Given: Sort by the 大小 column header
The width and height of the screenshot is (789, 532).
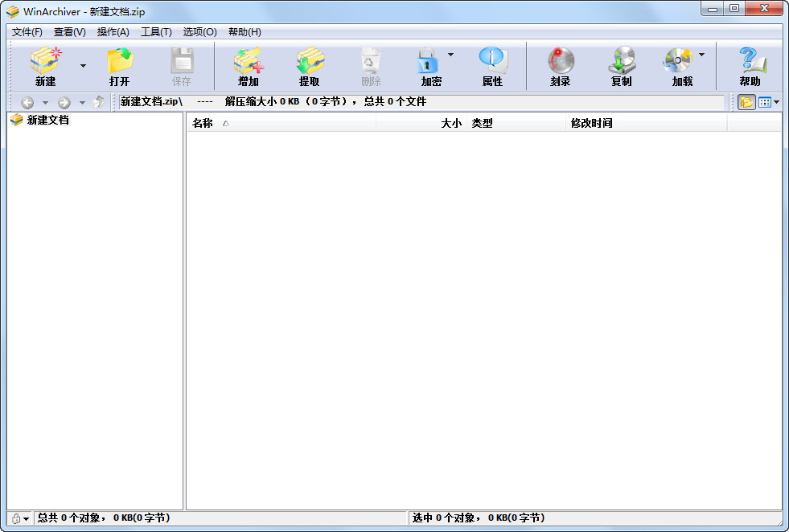Looking at the screenshot, I should (421, 123).
